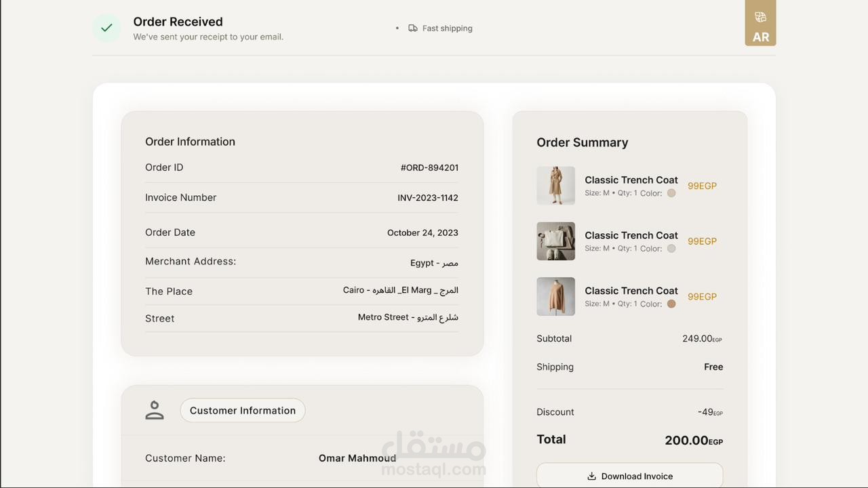Click the tan color swatch of third item
This screenshot has height=488, width=868.
671,304
